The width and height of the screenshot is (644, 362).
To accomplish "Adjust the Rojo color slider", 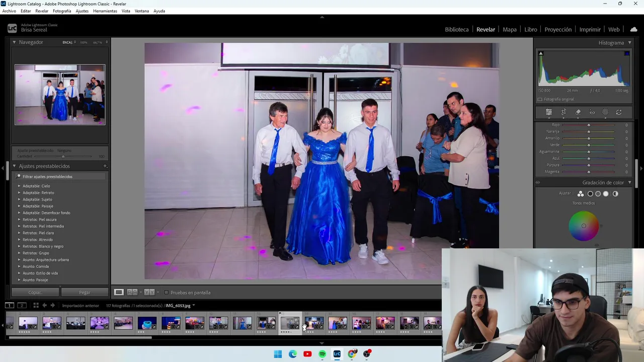I will [x=589, y=125].
